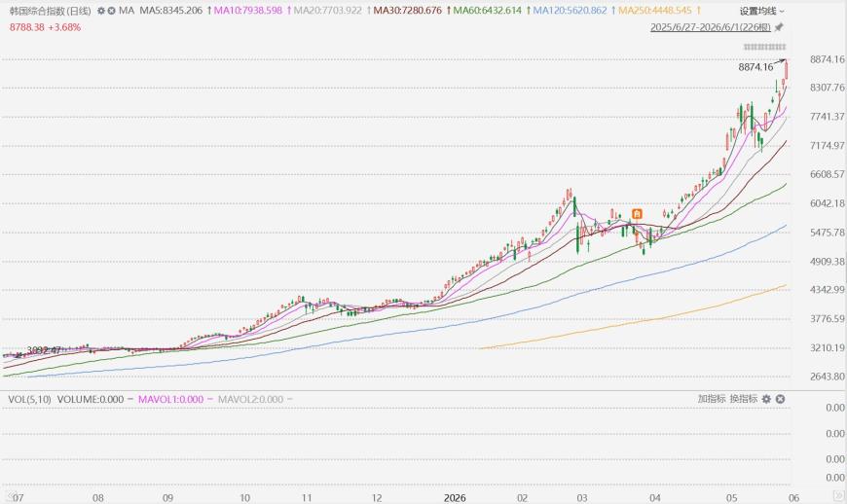Screen dimensions: 847x504
Task: Select the MA30:7280.676 value
Action: (407, 11)
